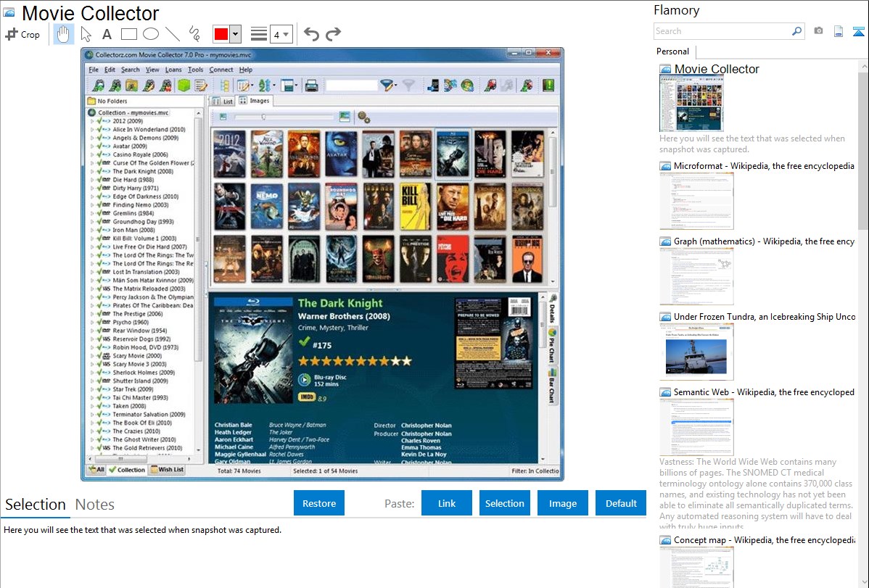The width and height of the screenshot is (869, 588).
Task: Open the line width dropdown showing 4
Action: [281, 34]
